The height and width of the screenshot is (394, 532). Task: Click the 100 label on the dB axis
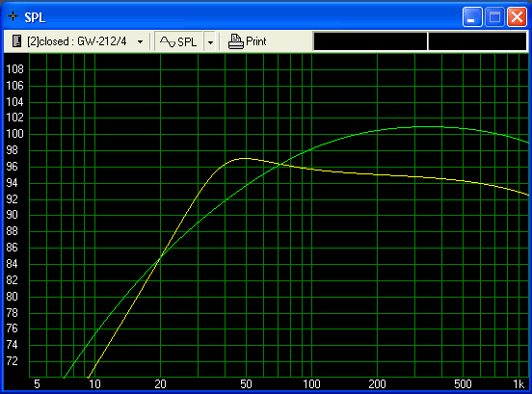pos(14,134)
